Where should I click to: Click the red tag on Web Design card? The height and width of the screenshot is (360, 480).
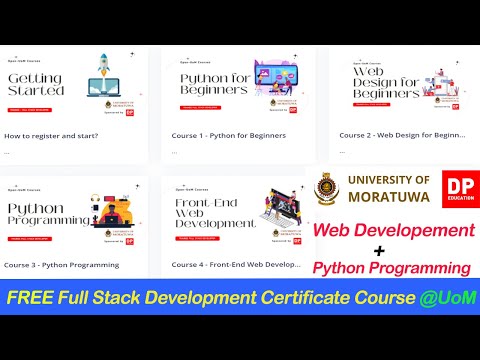[371, 104]
